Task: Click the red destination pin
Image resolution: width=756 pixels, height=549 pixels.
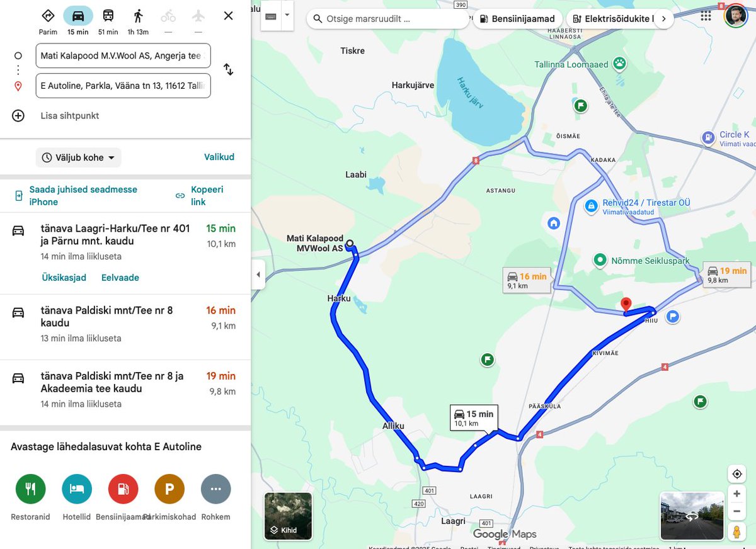Action: pos(626,305)
